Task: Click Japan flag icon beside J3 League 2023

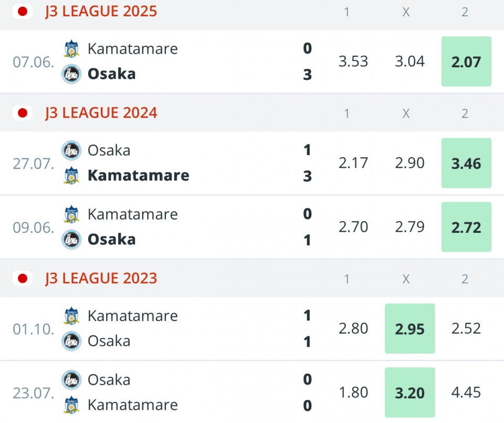Action: pos(23,278)
